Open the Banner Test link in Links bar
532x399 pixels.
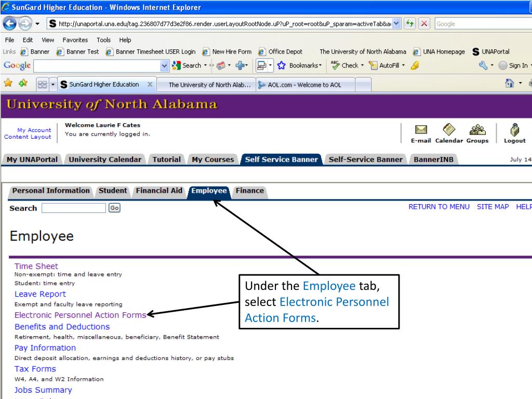coord(78,51)
